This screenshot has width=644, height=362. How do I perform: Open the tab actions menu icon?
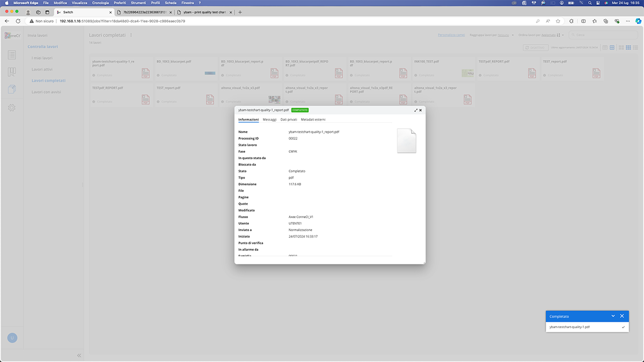(47, 12)
